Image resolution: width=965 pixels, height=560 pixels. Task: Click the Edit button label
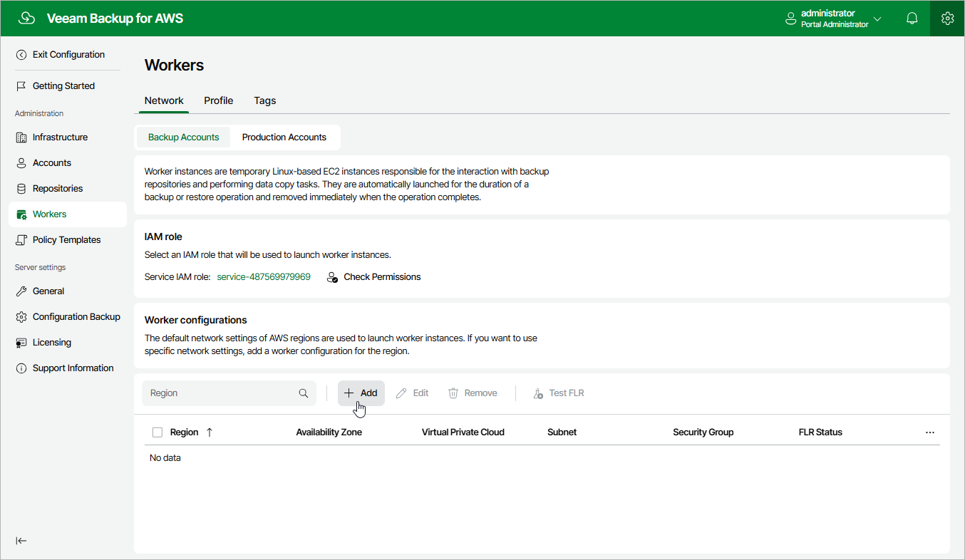tap(421, 393)
